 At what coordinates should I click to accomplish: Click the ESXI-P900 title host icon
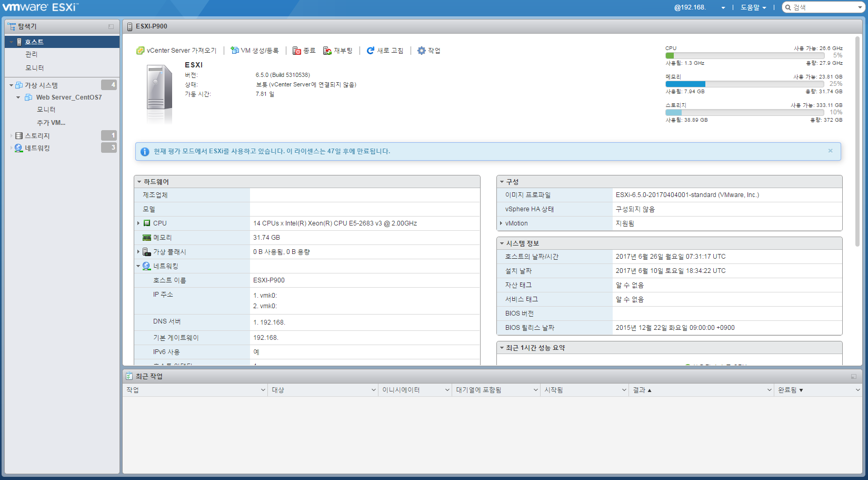[x=129, y=26]
